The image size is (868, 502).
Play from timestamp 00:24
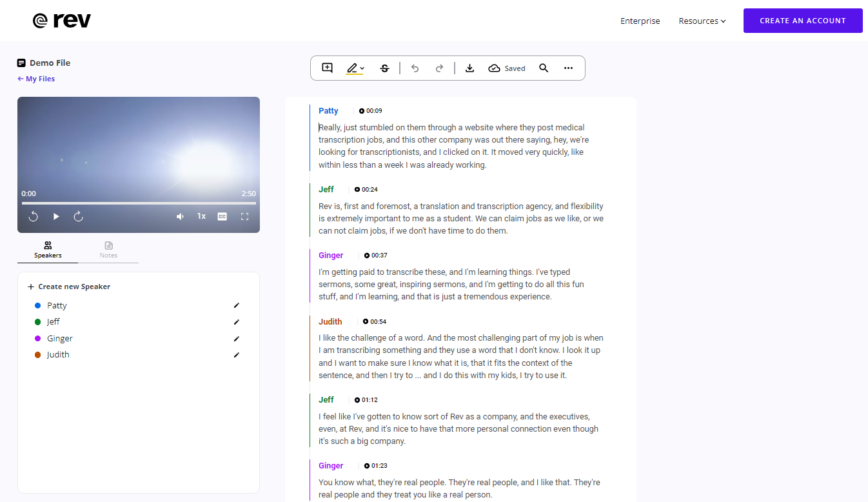point(366,190)
